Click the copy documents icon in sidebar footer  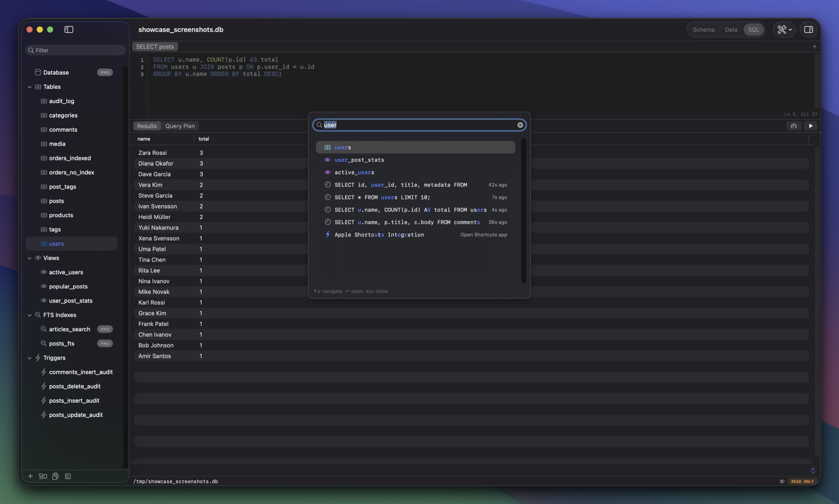pos(55,476)
